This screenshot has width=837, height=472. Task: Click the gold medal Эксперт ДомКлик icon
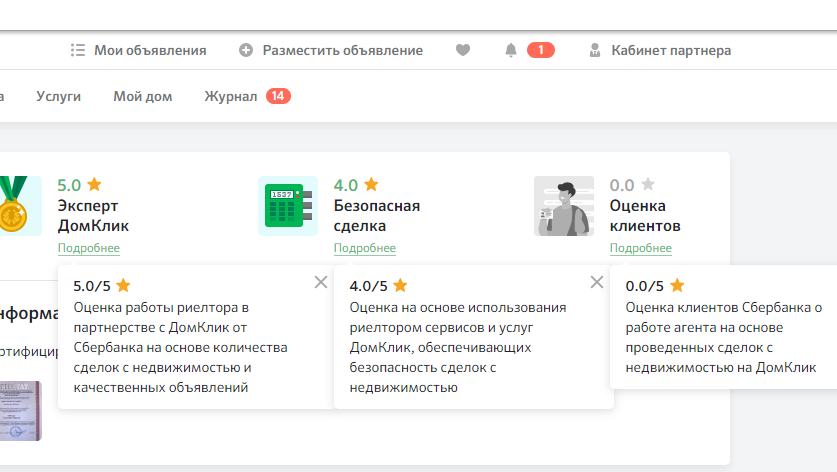[x=19, y=206]
